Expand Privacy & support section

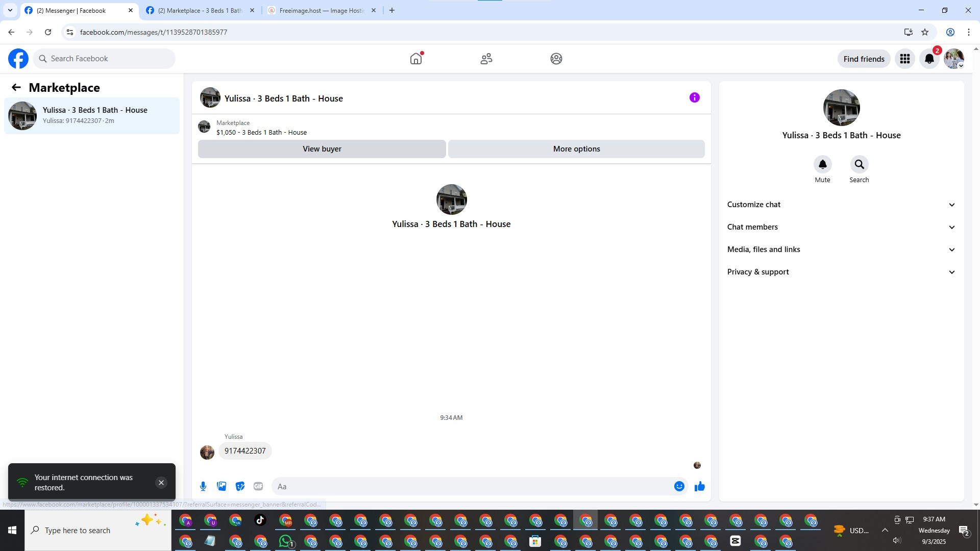841,272
